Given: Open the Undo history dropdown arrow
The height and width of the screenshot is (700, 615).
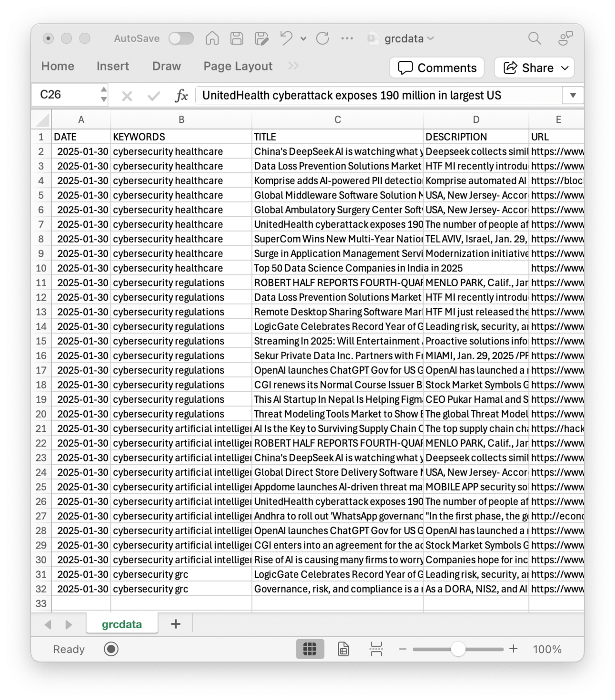Looking at the screenshot, I should [303, 39].
